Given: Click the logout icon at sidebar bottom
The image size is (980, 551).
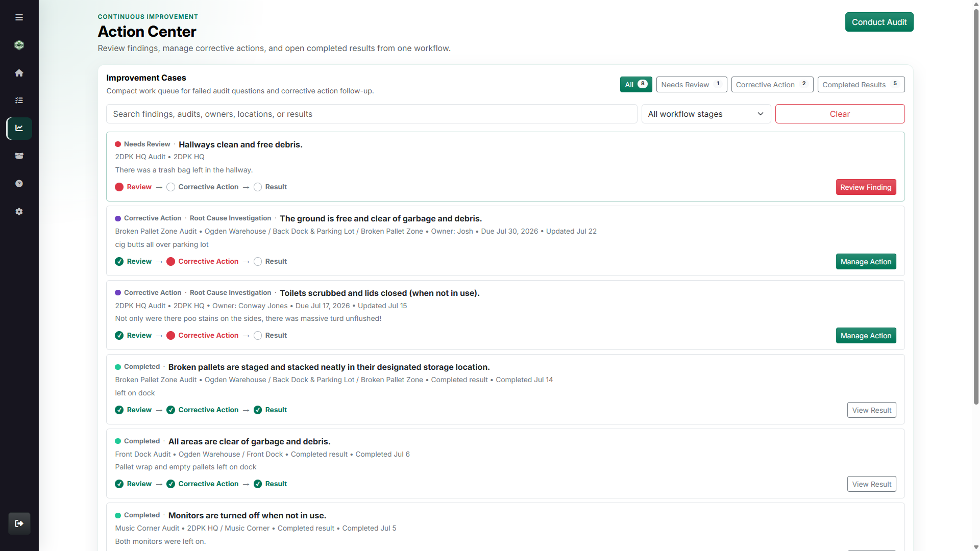Looking at the screenshot, I should 19,523.
